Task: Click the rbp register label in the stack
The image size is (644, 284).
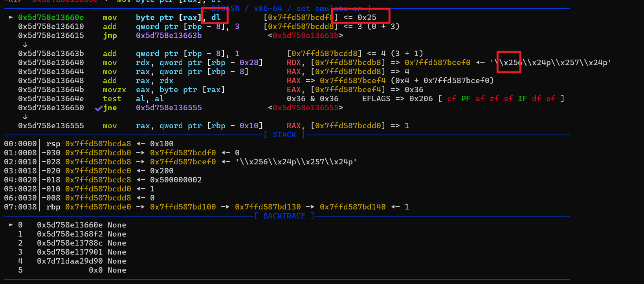Action: (x=53, y=207)
